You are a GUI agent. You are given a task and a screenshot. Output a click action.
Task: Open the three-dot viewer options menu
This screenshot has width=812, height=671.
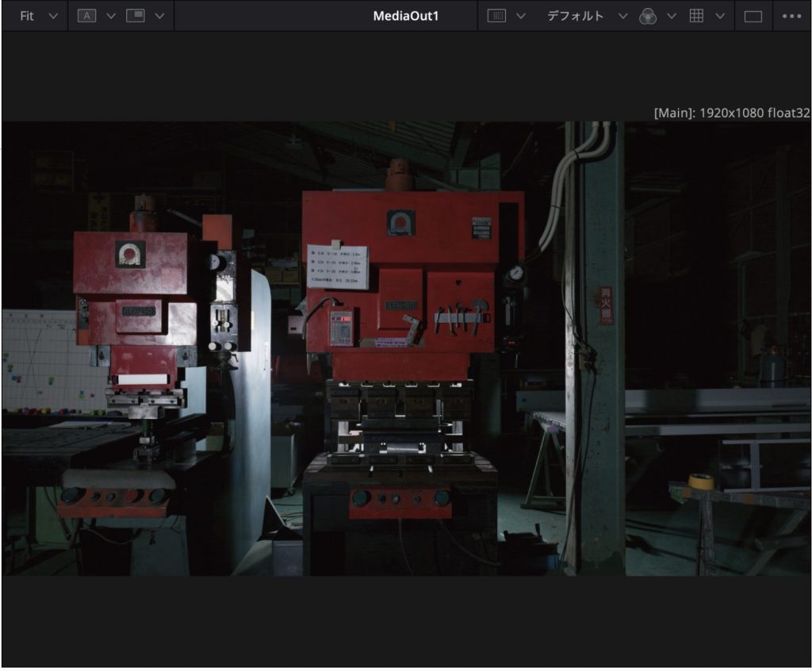pyautogui.click(x=791, y=16)
